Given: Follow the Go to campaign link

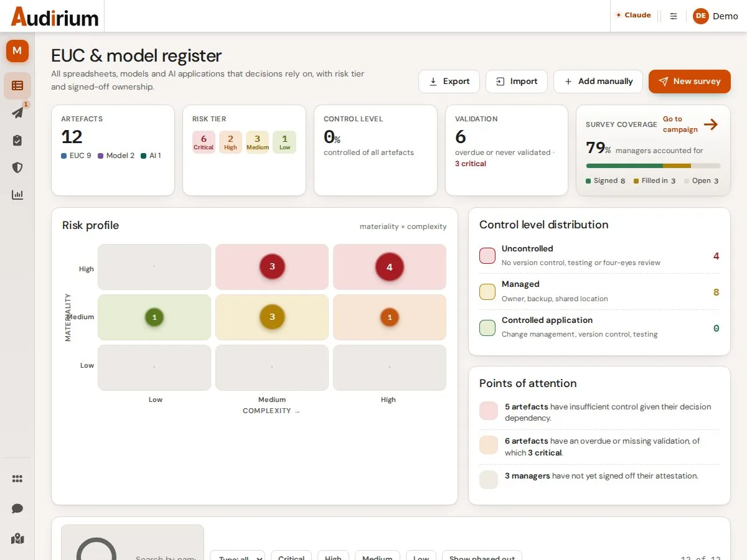Looking at the screenshot, I should coord(680,124).
